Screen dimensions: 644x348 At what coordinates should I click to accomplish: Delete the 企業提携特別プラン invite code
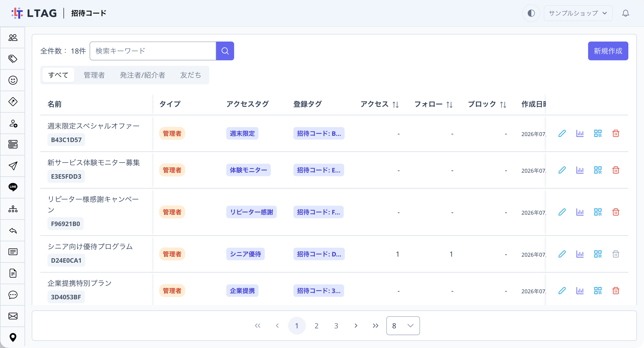616,291
